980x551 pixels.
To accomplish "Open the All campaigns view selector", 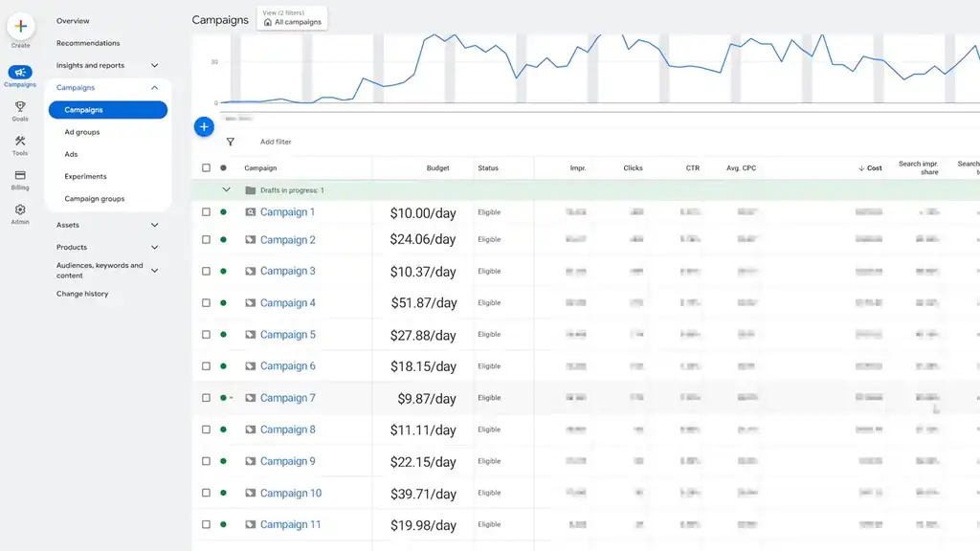I will tap(292, 18).
